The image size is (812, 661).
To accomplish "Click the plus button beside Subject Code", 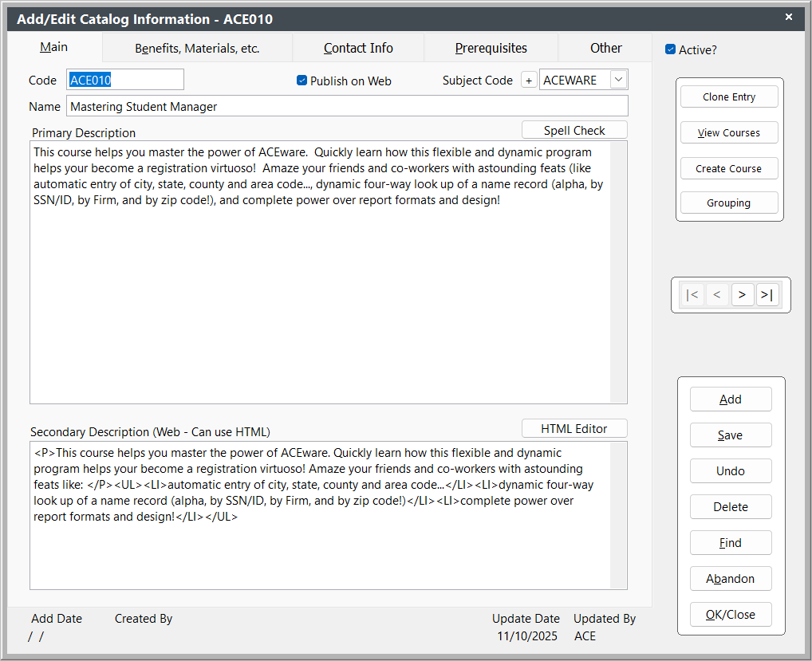I will 529,81.
